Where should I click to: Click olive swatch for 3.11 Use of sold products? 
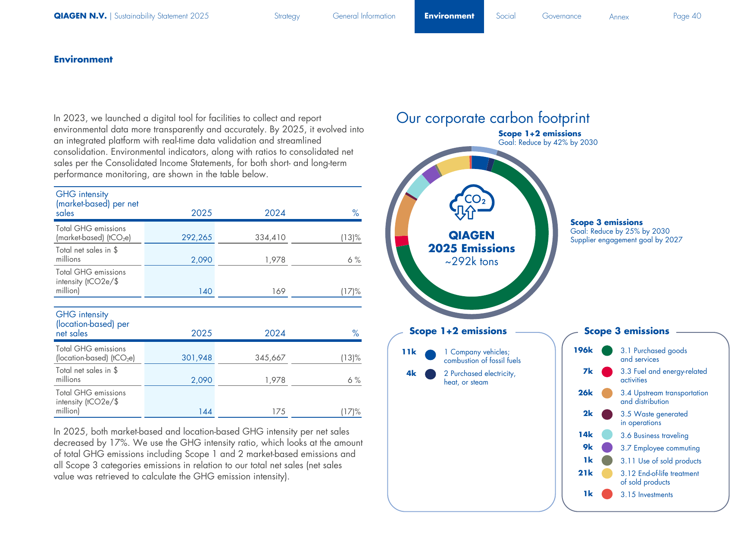click(x=607, y=460)
